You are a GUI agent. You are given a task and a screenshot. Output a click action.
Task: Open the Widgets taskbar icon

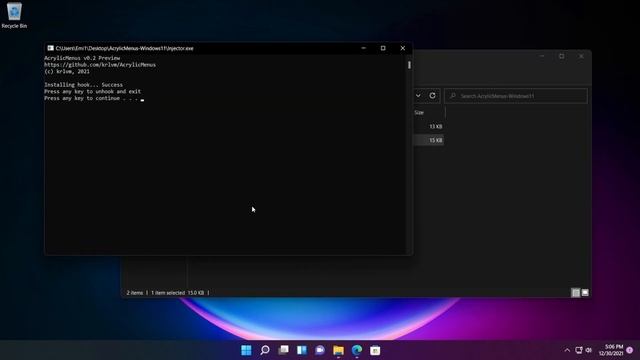tap(302, 350)
